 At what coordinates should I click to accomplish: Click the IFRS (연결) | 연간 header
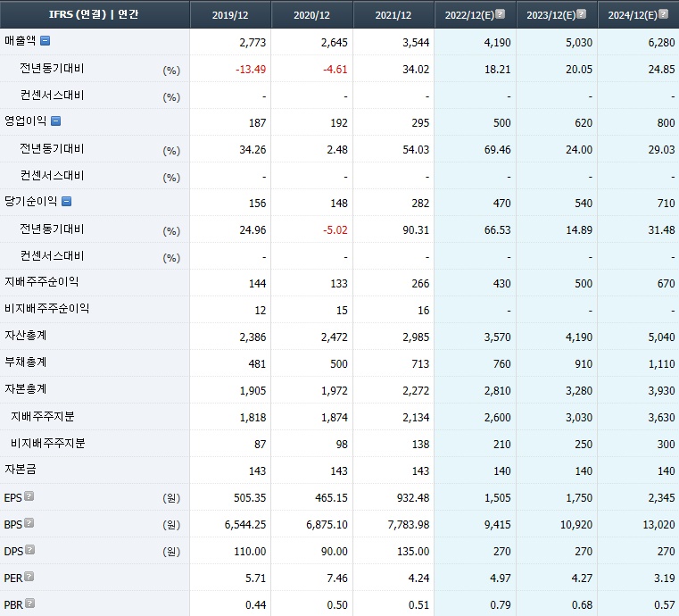pyautogui.click(x=95, y=14)
